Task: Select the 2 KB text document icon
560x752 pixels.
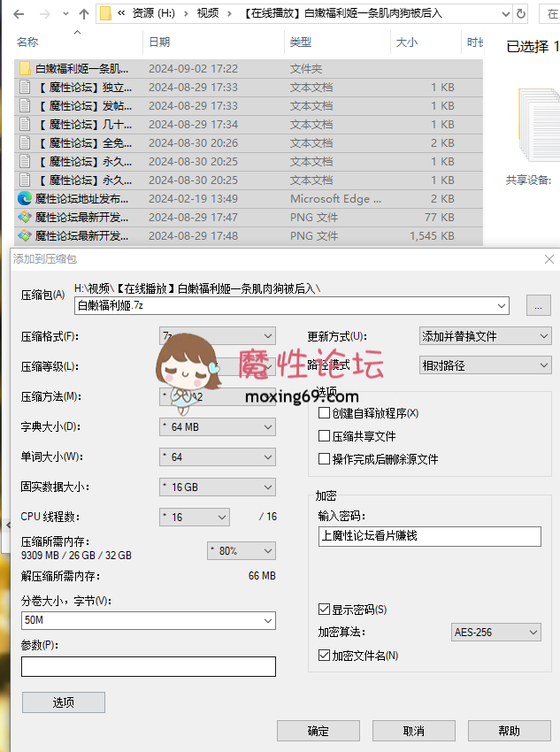Action: point(25,143)
